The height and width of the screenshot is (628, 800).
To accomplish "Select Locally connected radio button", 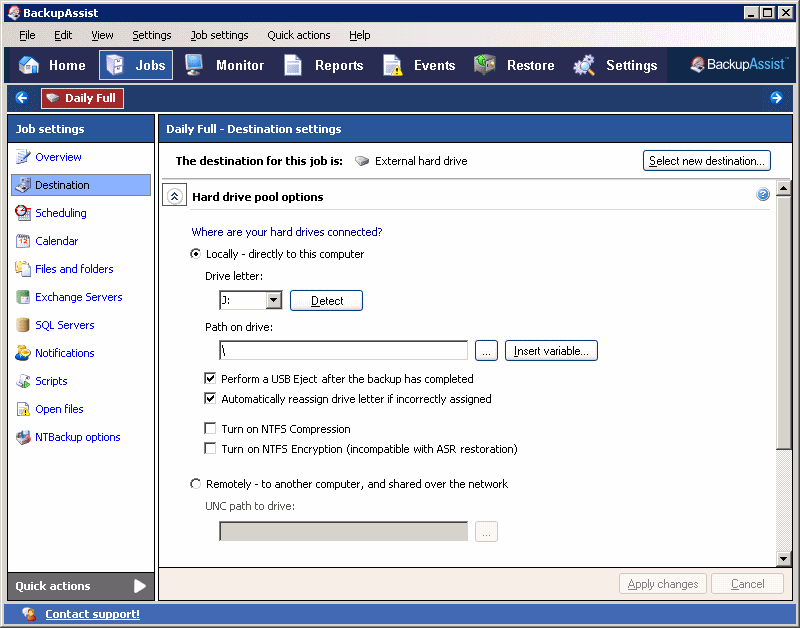I will (x=195, y=254).
